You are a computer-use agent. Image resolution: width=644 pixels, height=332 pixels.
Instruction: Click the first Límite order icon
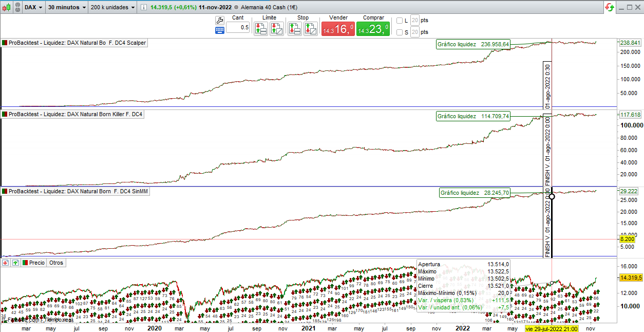pyautogui.click(x=260, y=29)
